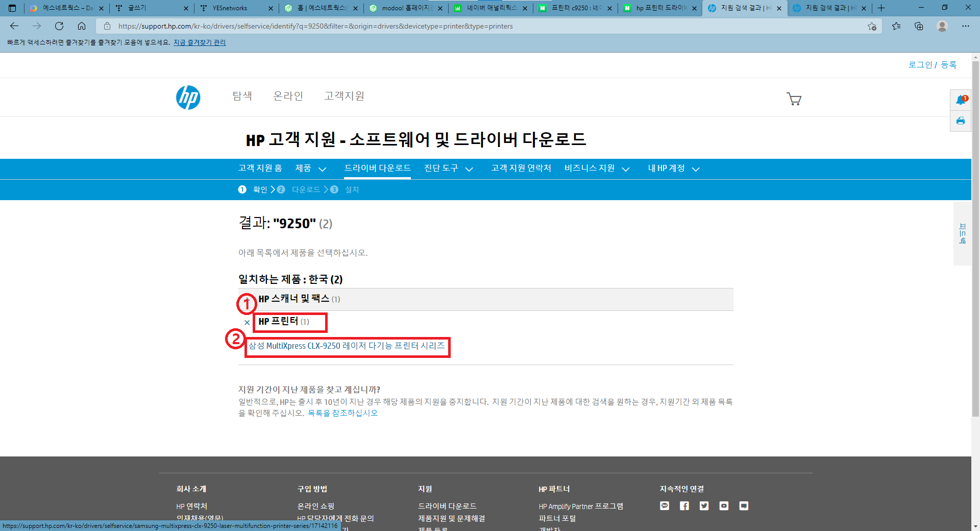The image size is (980, 531).
Task: Open HP Facebook page icon
Action: click(684, 506)
